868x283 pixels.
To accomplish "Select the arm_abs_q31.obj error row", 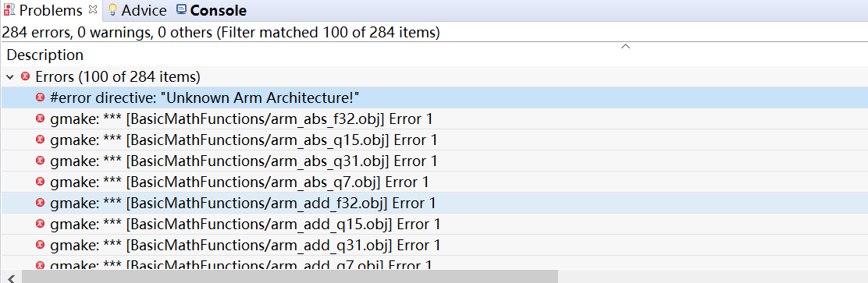I will pos(434,161).
